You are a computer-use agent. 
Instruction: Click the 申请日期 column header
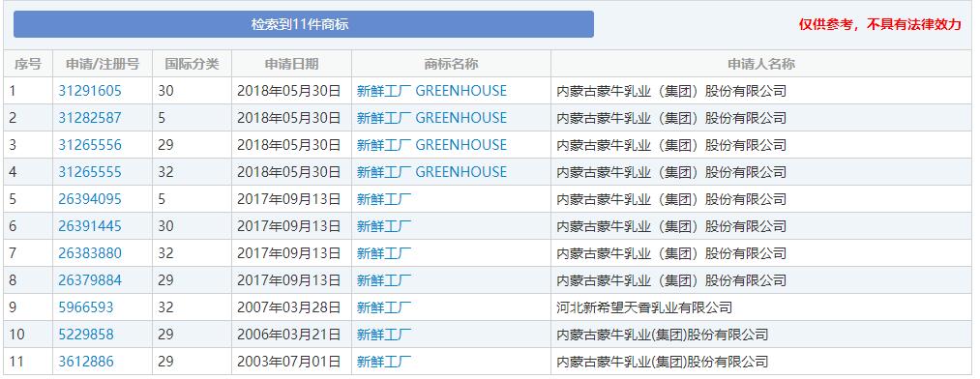coord(291,64)
